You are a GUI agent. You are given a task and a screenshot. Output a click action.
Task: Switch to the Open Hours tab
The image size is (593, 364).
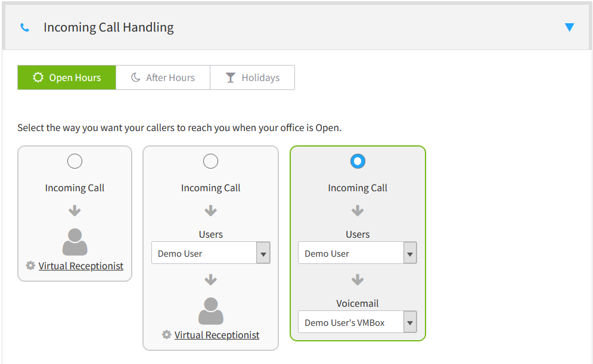pyautogui.click(x=67, y=77)
